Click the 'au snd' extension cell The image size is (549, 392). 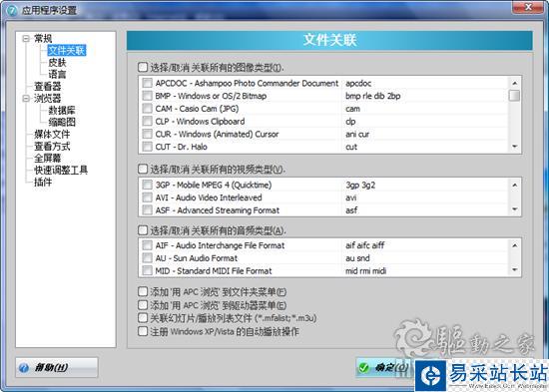pos(357,258)
